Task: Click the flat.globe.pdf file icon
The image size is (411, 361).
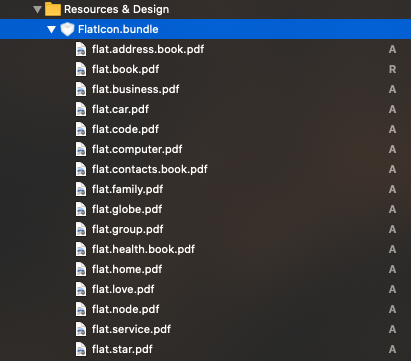Action: coord(81,209)
